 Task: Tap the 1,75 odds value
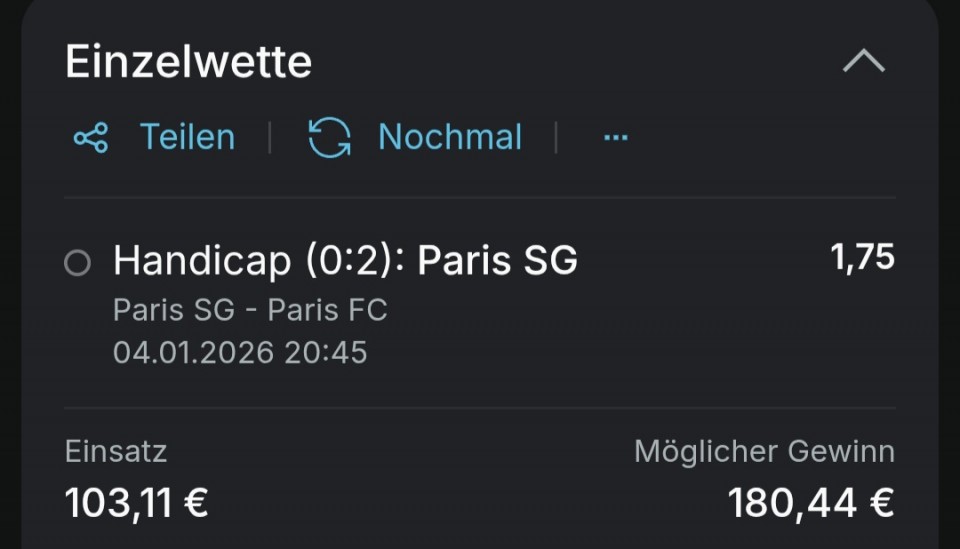point(862,258)
